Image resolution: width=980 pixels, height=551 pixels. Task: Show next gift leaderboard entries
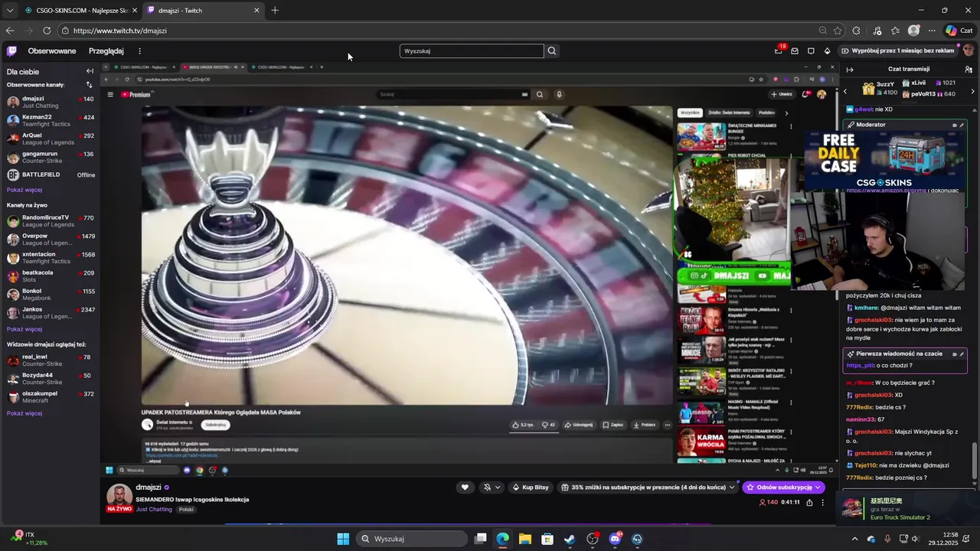click(973, 91)
